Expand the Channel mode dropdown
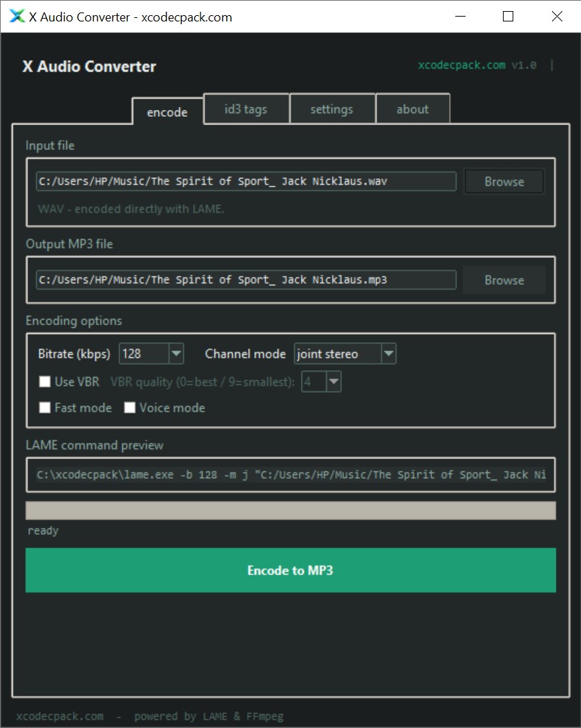581x728 pixels. tap(388, 354)
